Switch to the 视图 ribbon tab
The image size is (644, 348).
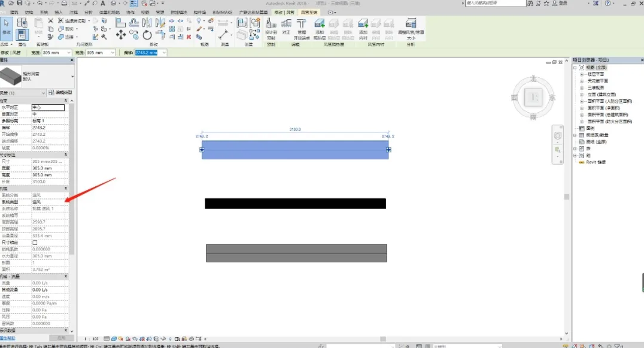click(x=145, y=13)
